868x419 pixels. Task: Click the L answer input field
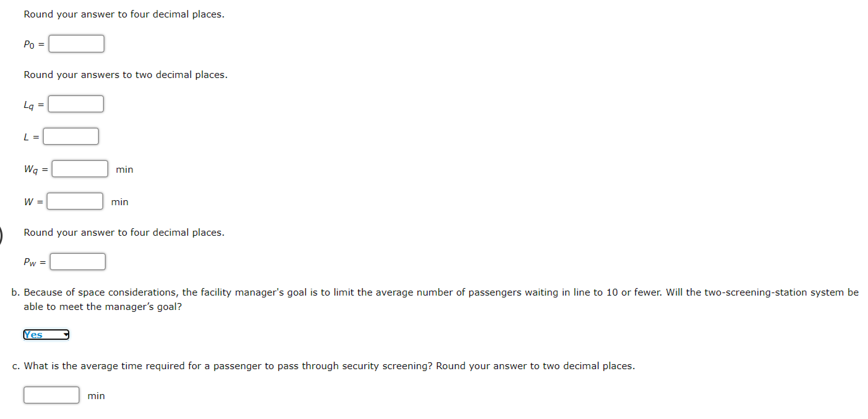coord(71,135)
